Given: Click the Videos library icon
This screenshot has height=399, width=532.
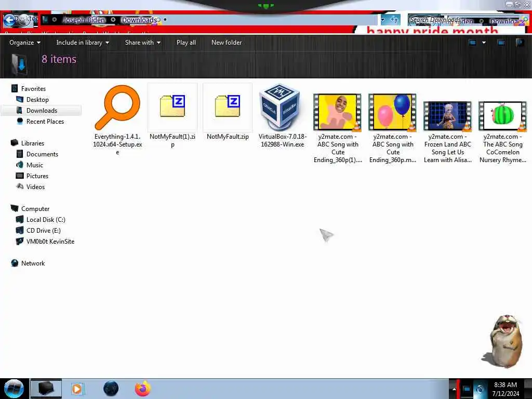Looking at the screenshot, I should pyautogui.click(x=20, y=187).
